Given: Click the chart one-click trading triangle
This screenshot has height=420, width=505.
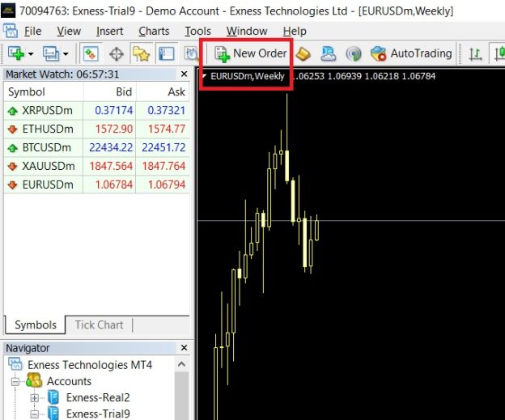Looking at the screenshot, I should 204,76.
